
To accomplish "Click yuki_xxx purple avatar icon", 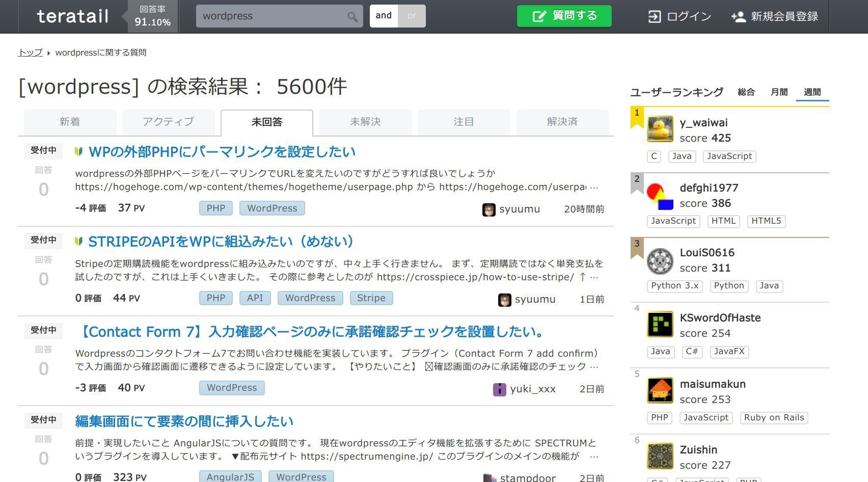I will pos(500,390).
